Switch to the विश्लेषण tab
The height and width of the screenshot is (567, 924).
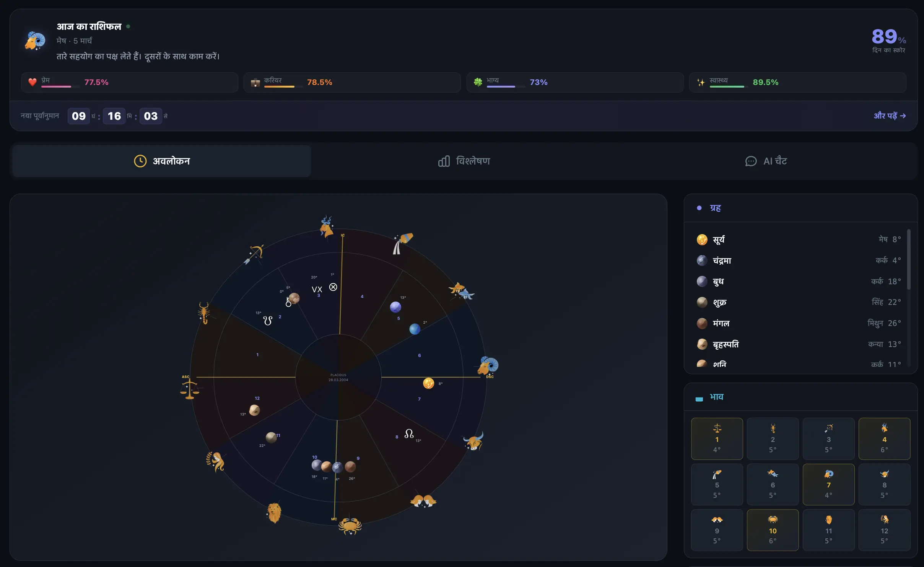click(x=464, y=161)
